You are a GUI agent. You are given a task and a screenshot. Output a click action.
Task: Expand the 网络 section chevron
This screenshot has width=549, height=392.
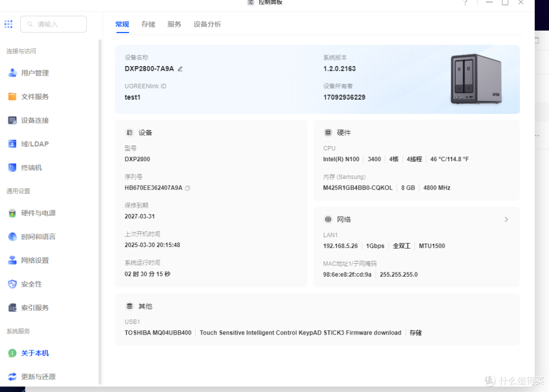click(x=506, y=219)
